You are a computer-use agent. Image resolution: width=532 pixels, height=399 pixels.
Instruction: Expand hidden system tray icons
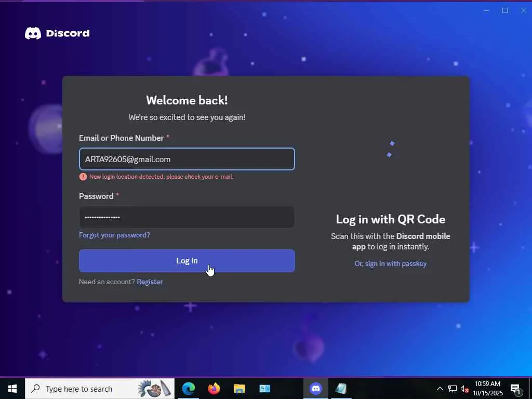[440, 389]
